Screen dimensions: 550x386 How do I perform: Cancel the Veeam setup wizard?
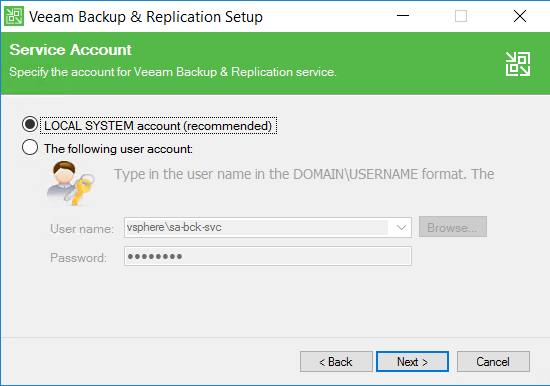493,361
